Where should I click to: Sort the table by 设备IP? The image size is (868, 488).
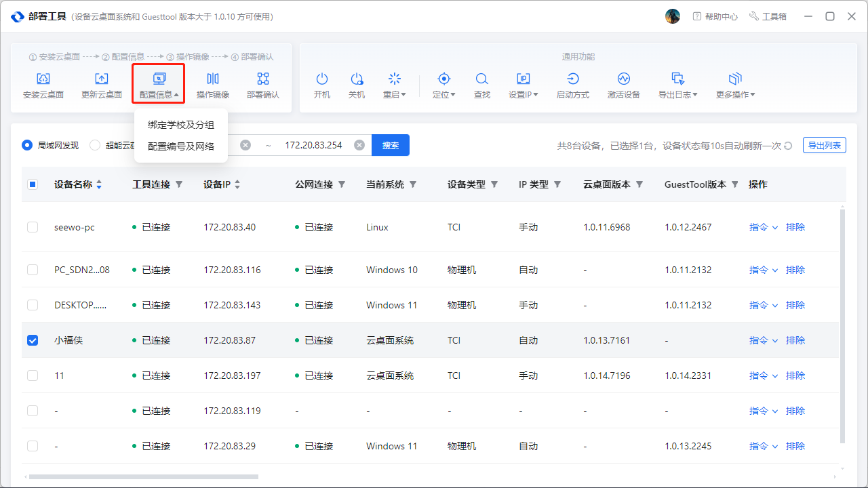click(237, 184)
